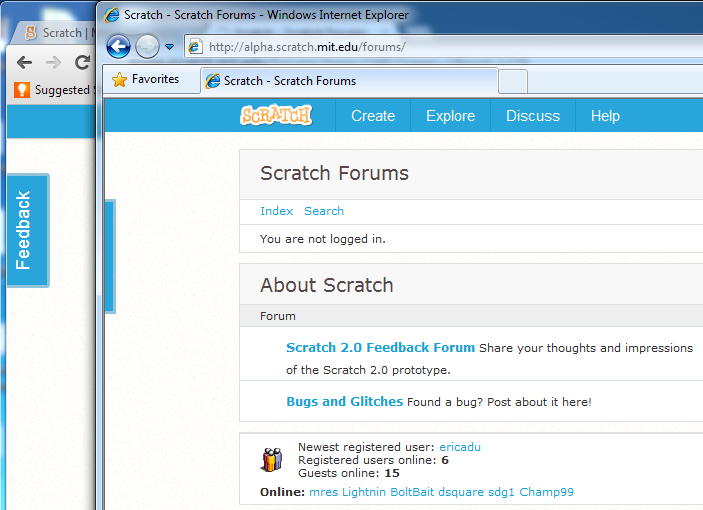This screenshot has height=510, width=703.
Task: Click the Internet Explorer forward button
Action: (x=147, y=46)
